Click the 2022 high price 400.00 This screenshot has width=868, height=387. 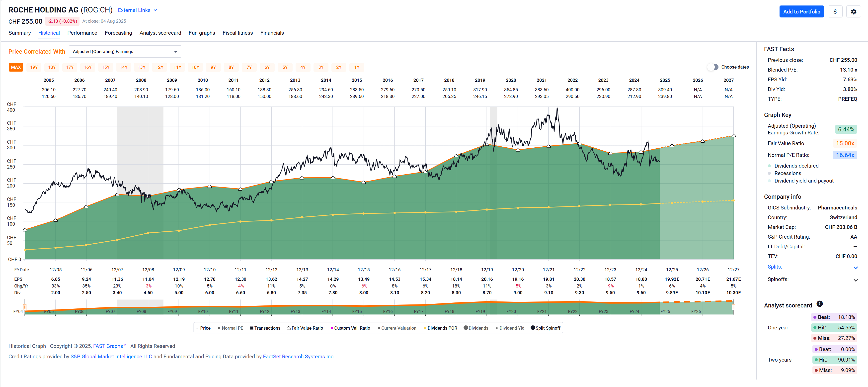click(x=572, y=90)
